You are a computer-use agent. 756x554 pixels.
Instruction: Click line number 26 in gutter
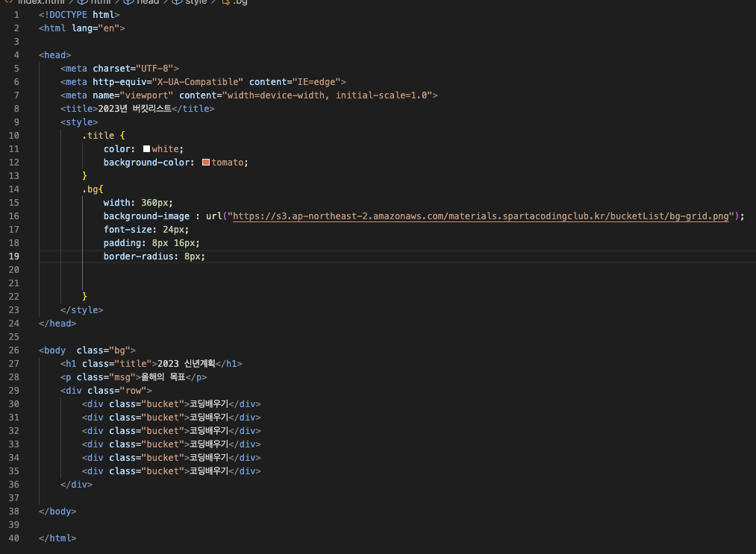14,350
